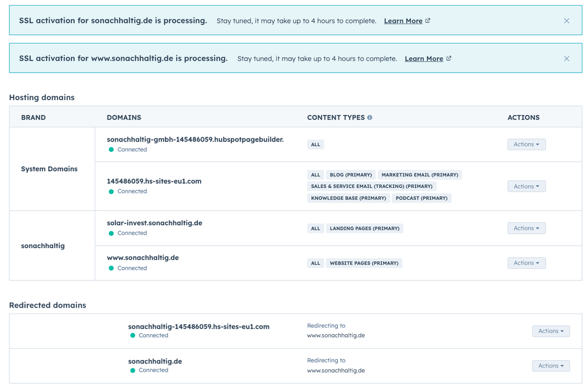
Task: Click the CONTENT TYPES info icon
Action: click(x=370, y=117)
